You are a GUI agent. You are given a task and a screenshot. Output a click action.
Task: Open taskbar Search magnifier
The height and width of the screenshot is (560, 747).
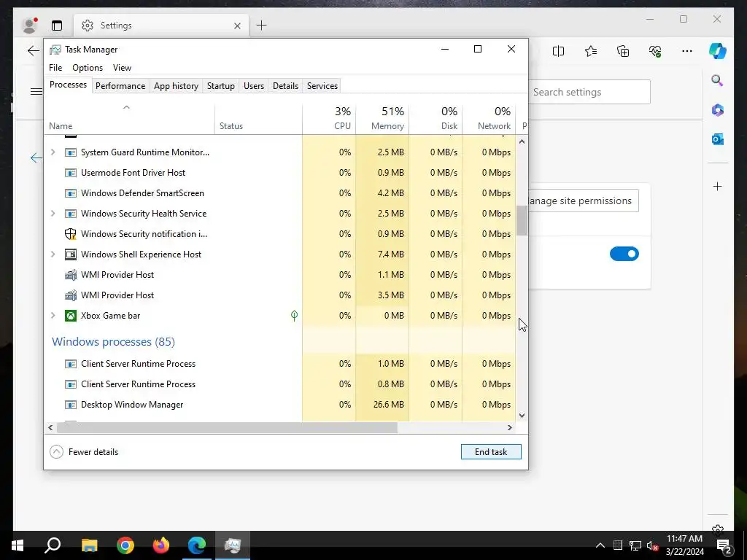[x=53, y=545]
